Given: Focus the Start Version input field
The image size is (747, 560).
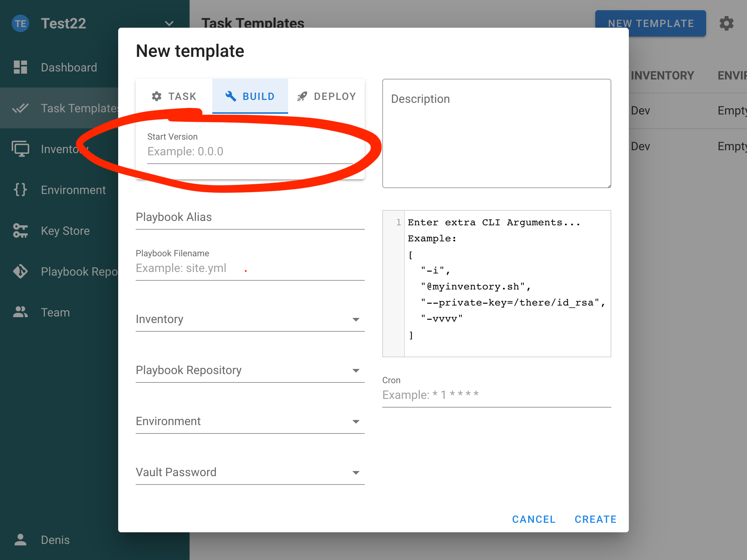Looking at the screenshot, I should point(250,152).
